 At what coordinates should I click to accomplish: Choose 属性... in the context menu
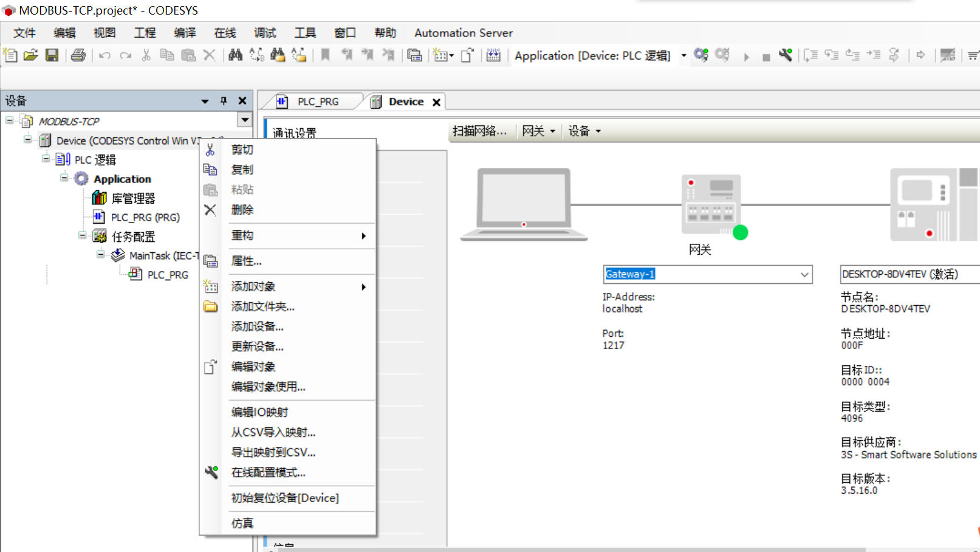246,261
